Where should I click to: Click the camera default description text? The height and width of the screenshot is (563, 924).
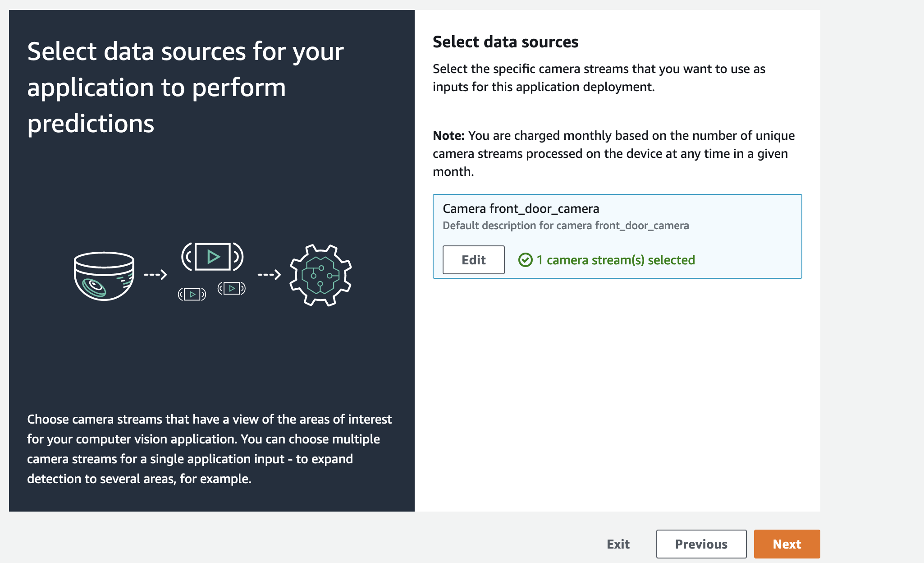point(566,226)
